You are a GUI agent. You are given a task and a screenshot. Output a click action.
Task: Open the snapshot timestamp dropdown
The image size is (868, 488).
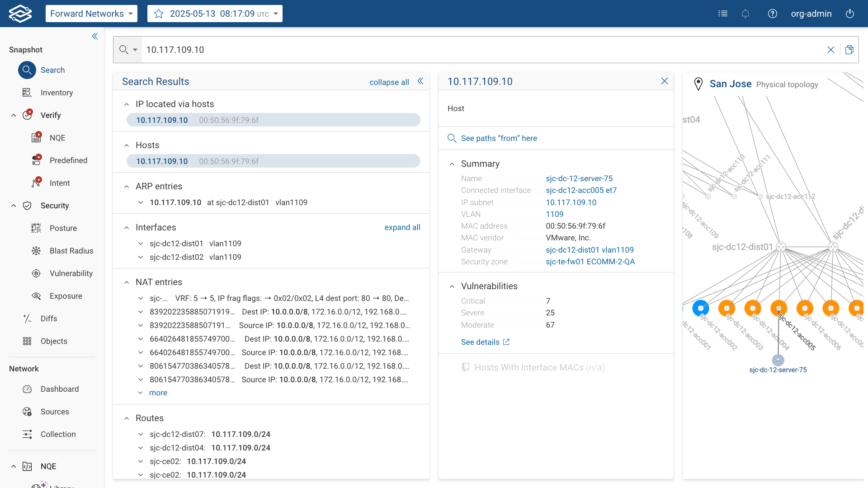276,14
